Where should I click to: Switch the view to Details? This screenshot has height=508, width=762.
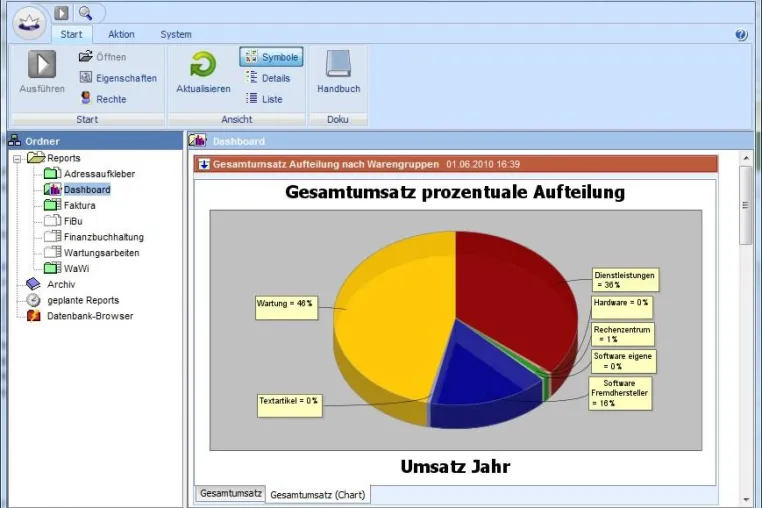coord(268,78)
